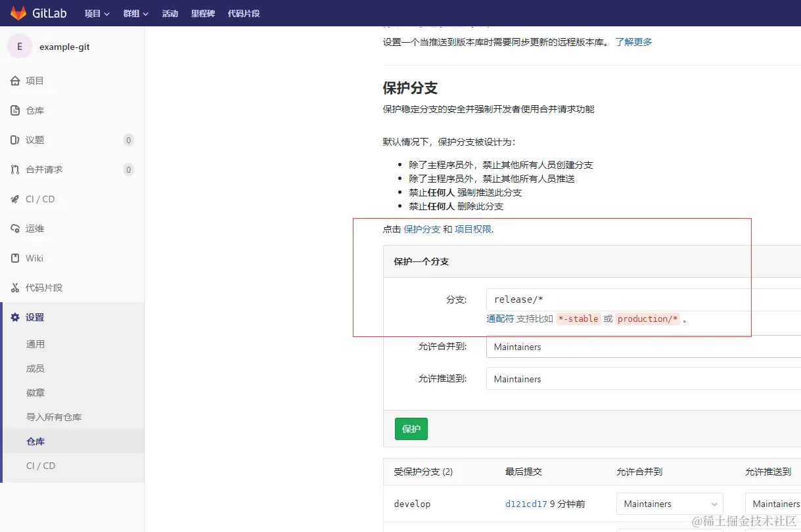Open the 允许合并到 Maintainers dropdown
The width and height of the screenshot is (801, 532).
[x=643, y=347]
